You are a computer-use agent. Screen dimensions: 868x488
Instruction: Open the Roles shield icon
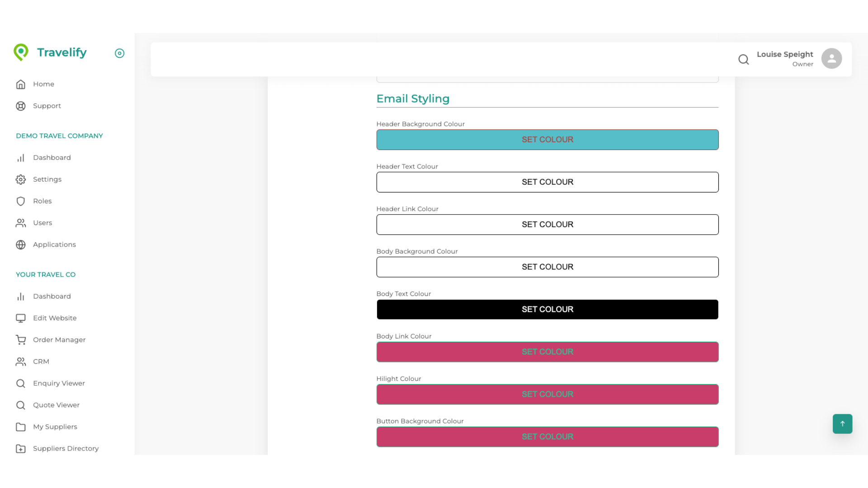pos(21,201)
